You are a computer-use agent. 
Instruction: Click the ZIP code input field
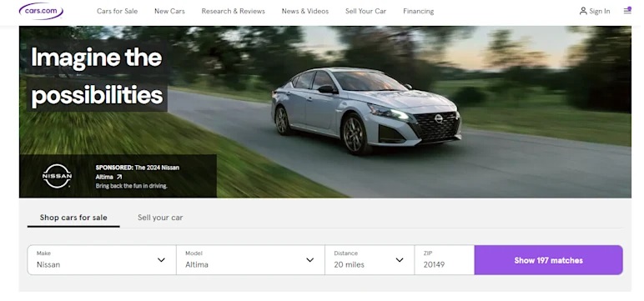pos(445,260)
